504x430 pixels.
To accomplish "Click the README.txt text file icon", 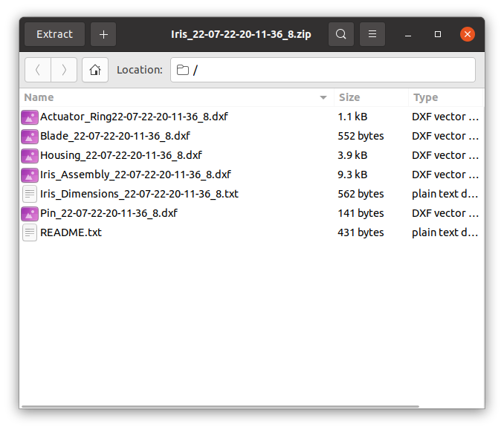I will pos(30,232).
